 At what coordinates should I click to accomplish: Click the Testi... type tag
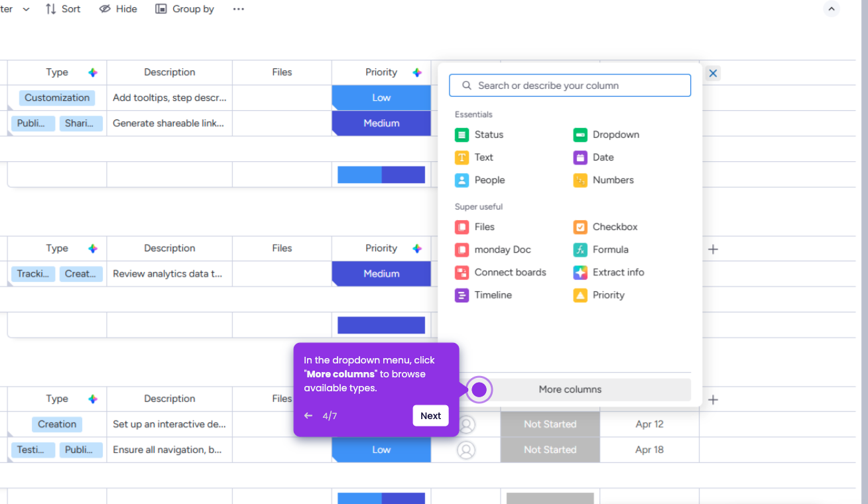point(33,450)
